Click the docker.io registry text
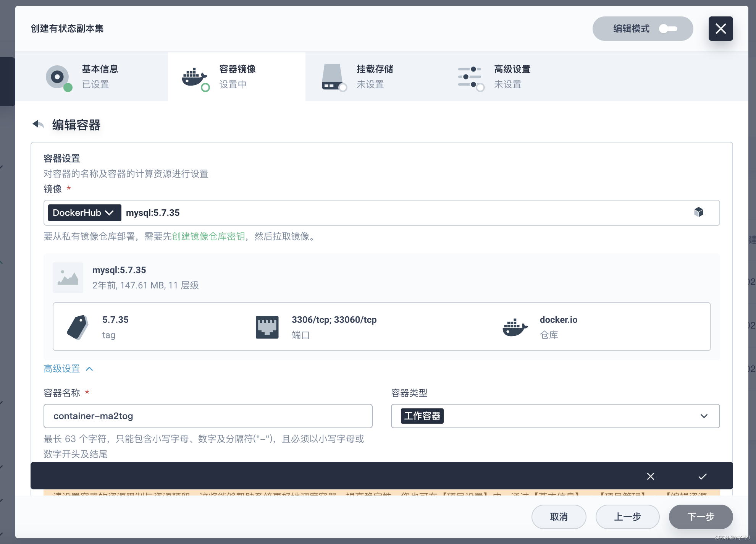Screen dimensions: 756x544 559,320
